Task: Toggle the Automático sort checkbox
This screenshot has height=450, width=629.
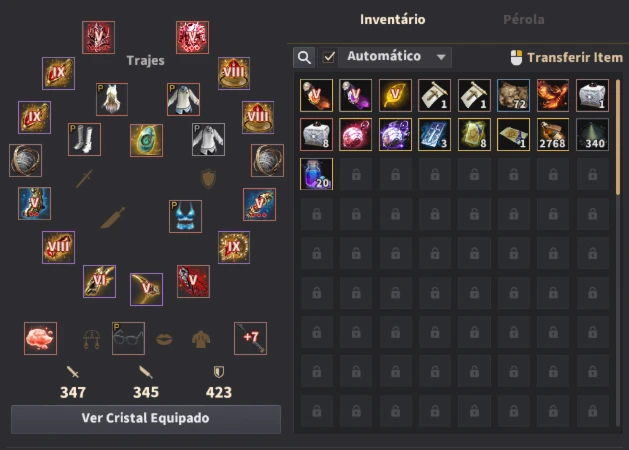Action: coord(329,57)
